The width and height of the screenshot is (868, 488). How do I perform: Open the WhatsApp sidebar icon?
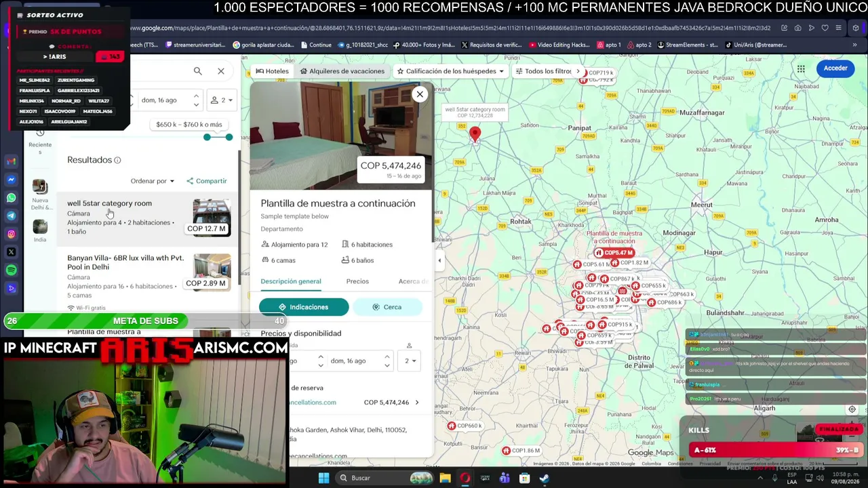(11, 198)
